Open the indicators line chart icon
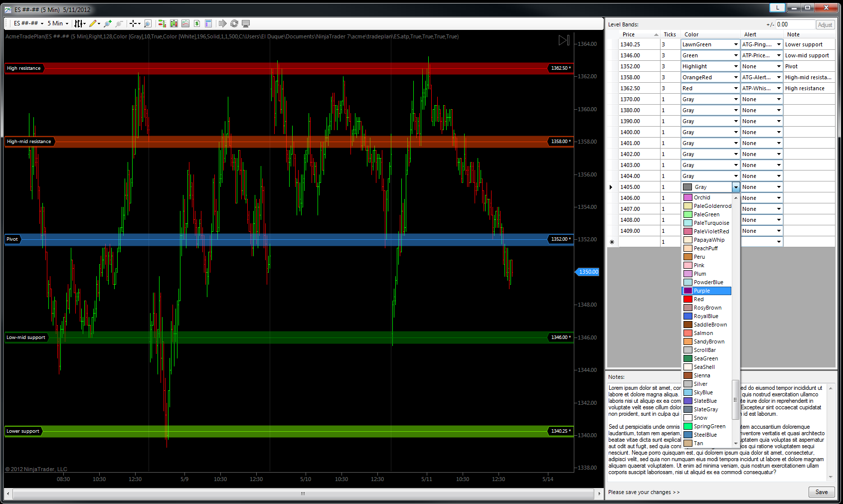 (x=185, y=23)
